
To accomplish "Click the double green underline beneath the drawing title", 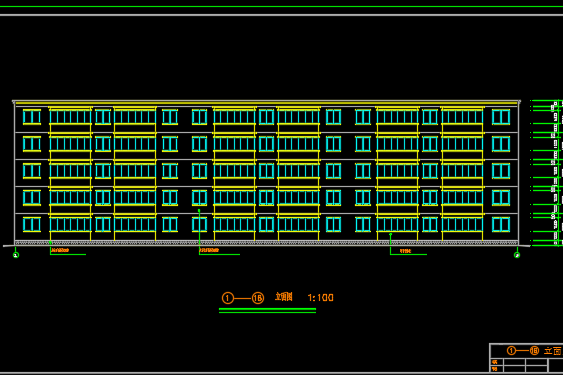I will 267,311.
